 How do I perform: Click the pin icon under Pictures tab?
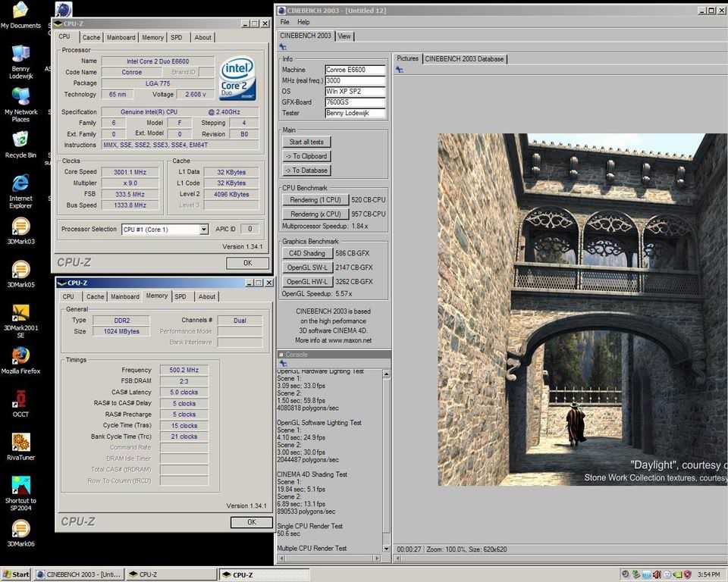coord(400,70)
